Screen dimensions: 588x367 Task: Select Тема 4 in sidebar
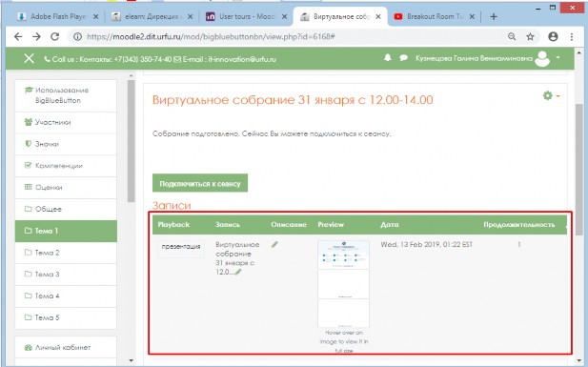coord(66,296)
